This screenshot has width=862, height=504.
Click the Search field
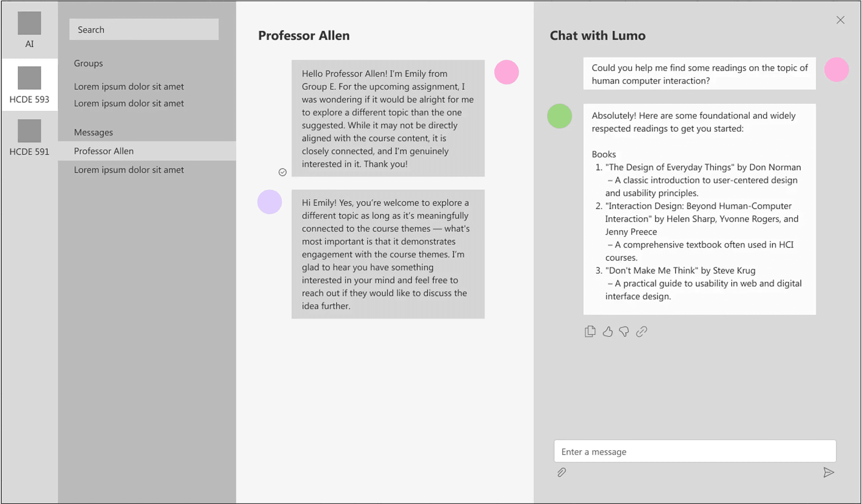click(x=144, y=29)
